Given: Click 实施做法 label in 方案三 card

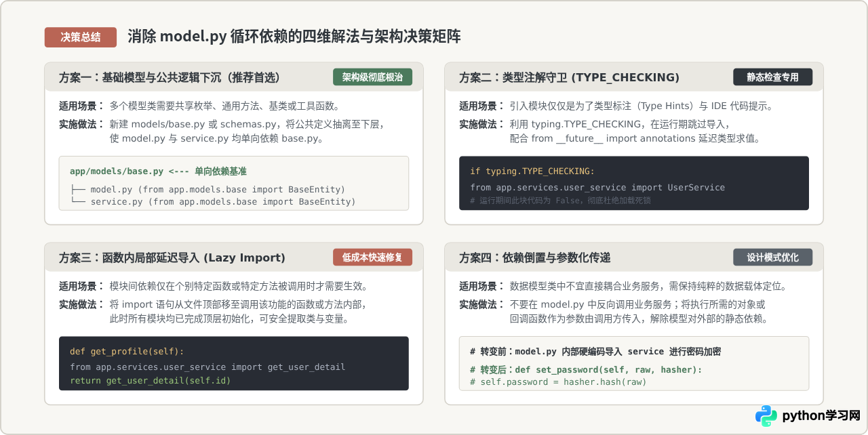Looking at the screenshot, I should tap(81, 304).
